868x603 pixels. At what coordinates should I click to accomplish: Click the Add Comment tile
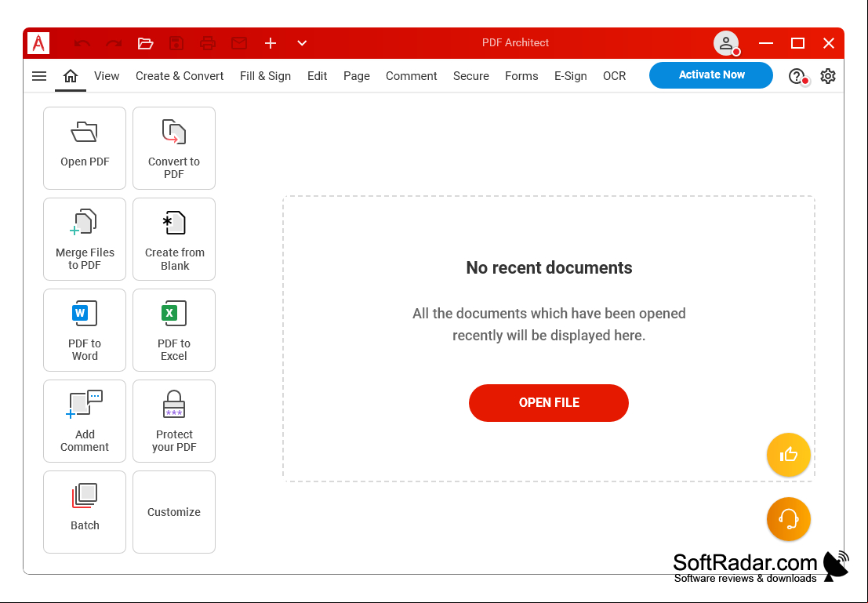[x=85, y=421]
